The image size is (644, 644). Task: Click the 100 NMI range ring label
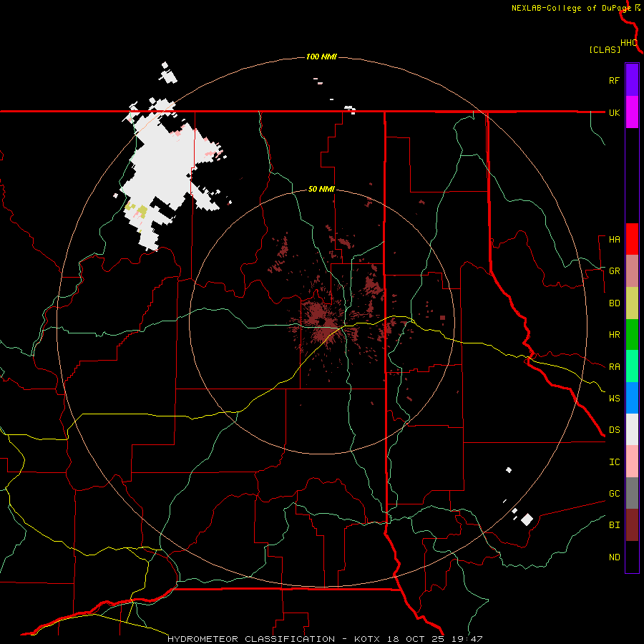pos(321,57)
